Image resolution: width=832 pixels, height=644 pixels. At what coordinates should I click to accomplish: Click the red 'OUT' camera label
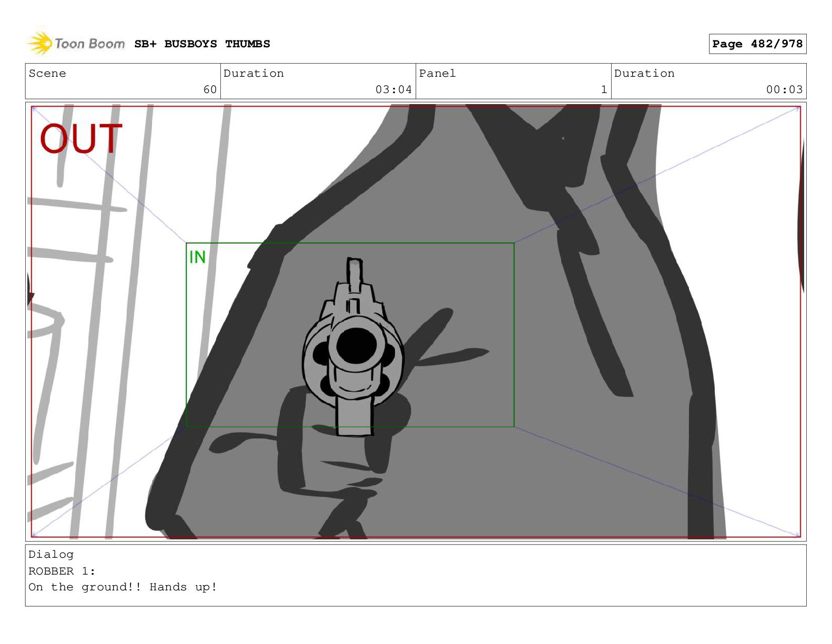(x=81, y=139)
